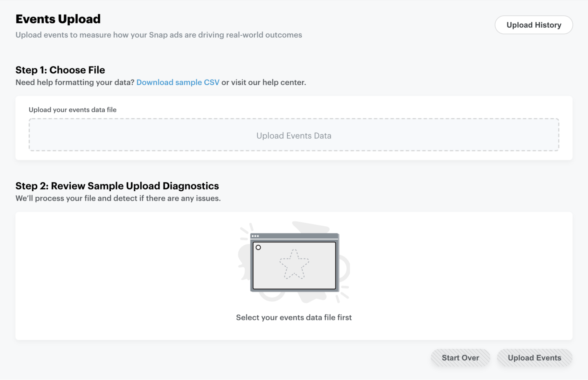This screenshot has width=588, height=380.
Task: Click the small circle icon in the illustrated window
Action: 258,248
